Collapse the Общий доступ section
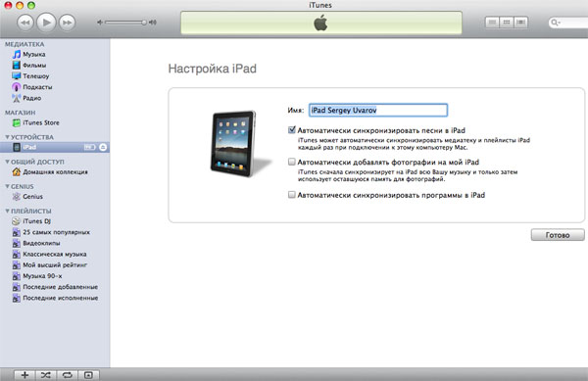 tap(7, 162)
